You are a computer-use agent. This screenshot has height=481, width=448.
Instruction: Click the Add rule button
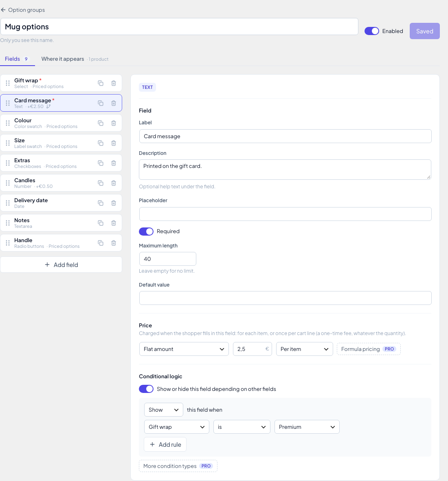click(x=165, y=444)
